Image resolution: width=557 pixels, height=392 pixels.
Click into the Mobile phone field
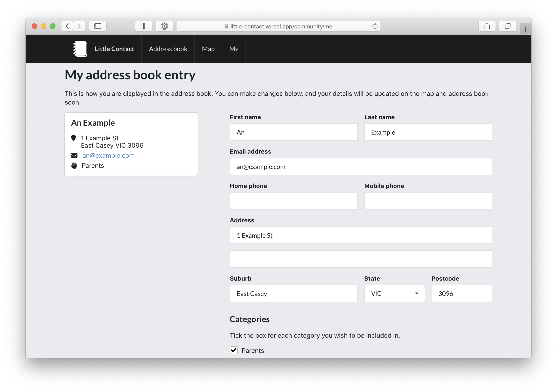pos(428,201)
